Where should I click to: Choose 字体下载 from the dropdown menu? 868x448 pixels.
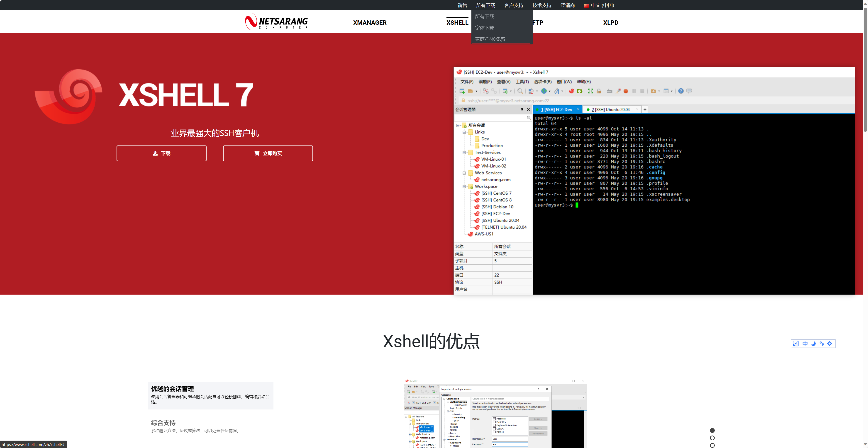point(484,28)
